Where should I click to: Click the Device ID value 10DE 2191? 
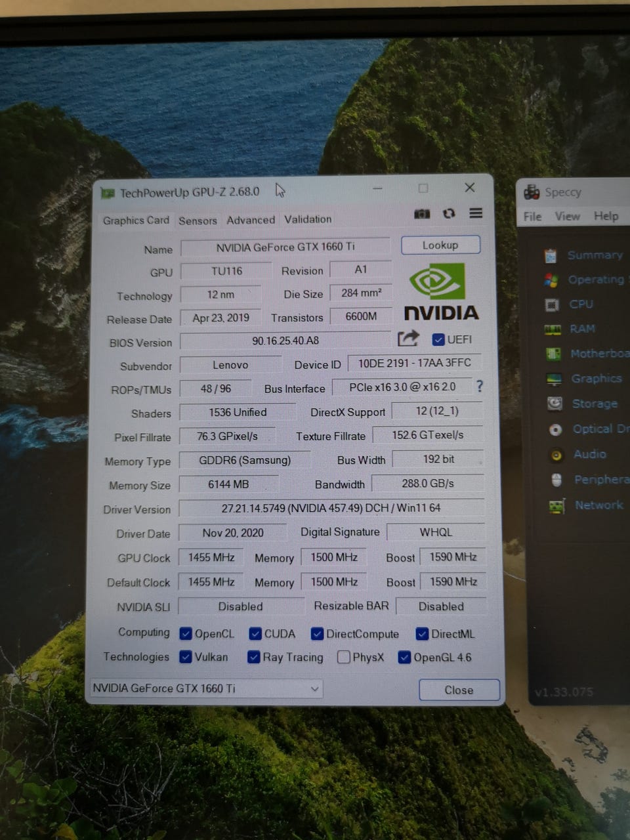tap(414, 363)
